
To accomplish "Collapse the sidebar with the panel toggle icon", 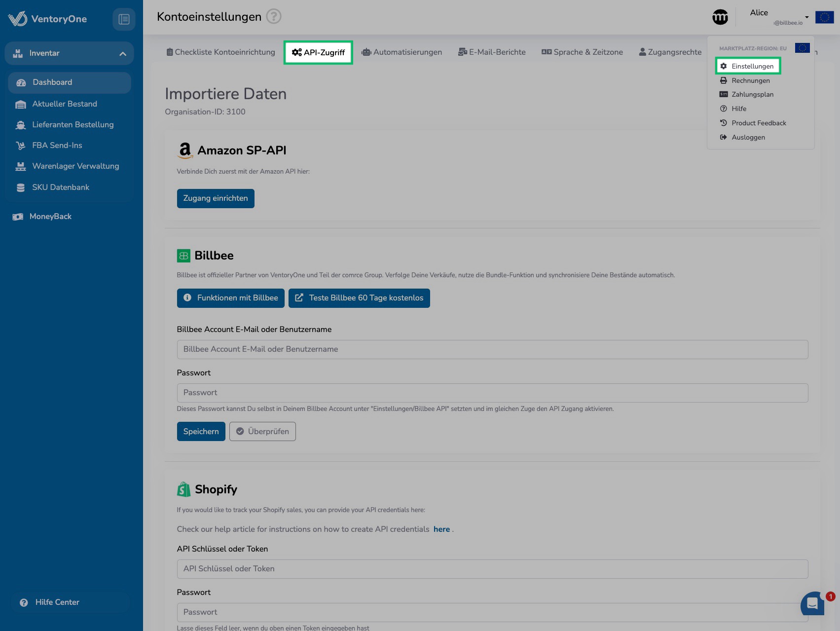I will tap(124, 19).
